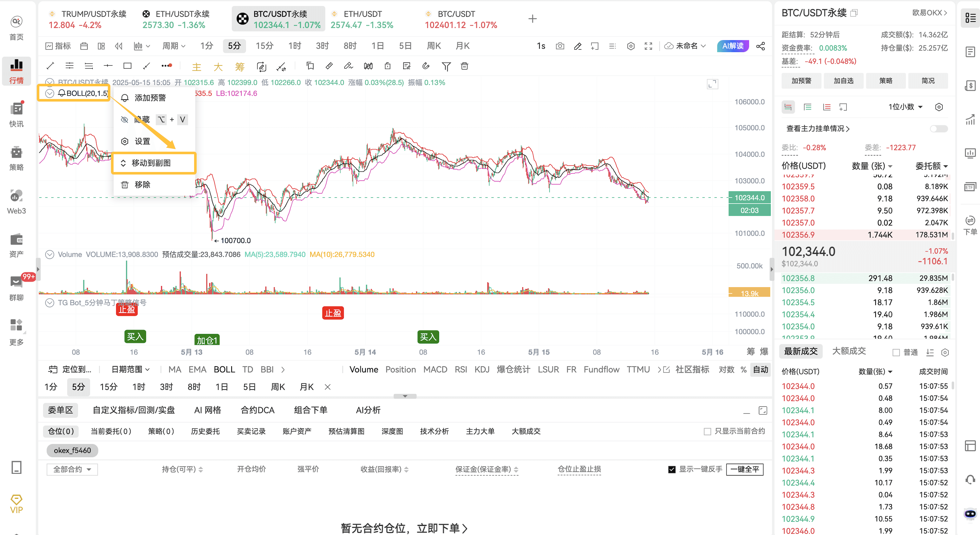Open the chart type dropdown
Viewport: 980px width, 535px height.
141,46
